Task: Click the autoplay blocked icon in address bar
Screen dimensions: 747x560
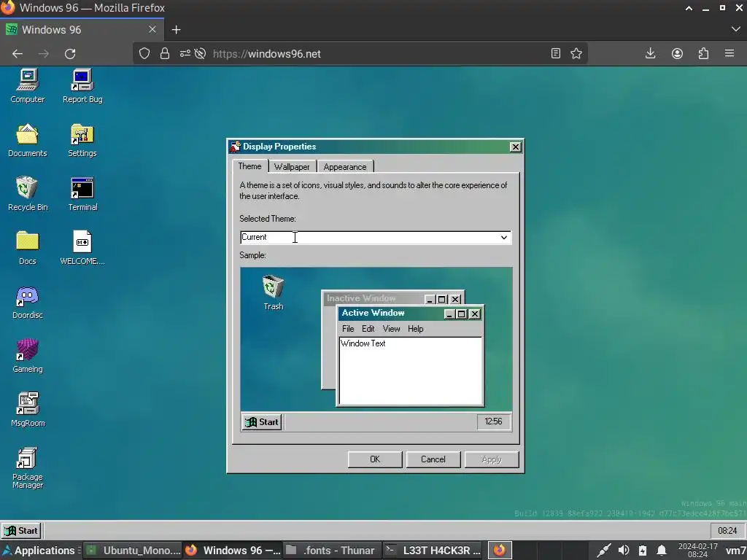Action: 201,53
